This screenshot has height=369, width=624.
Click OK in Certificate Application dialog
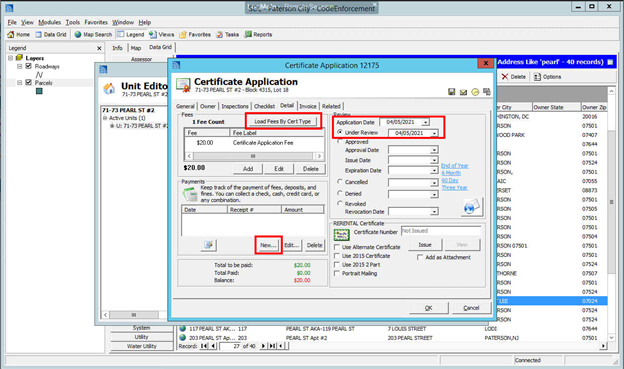[429, 308]
